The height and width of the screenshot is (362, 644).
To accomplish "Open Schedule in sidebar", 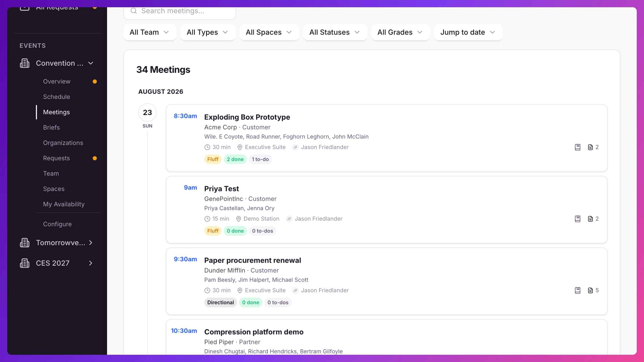I will [x=56, y=97].
